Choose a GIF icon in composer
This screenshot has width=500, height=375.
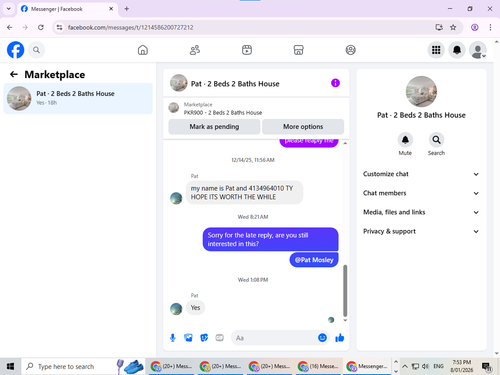click(219, 338)
